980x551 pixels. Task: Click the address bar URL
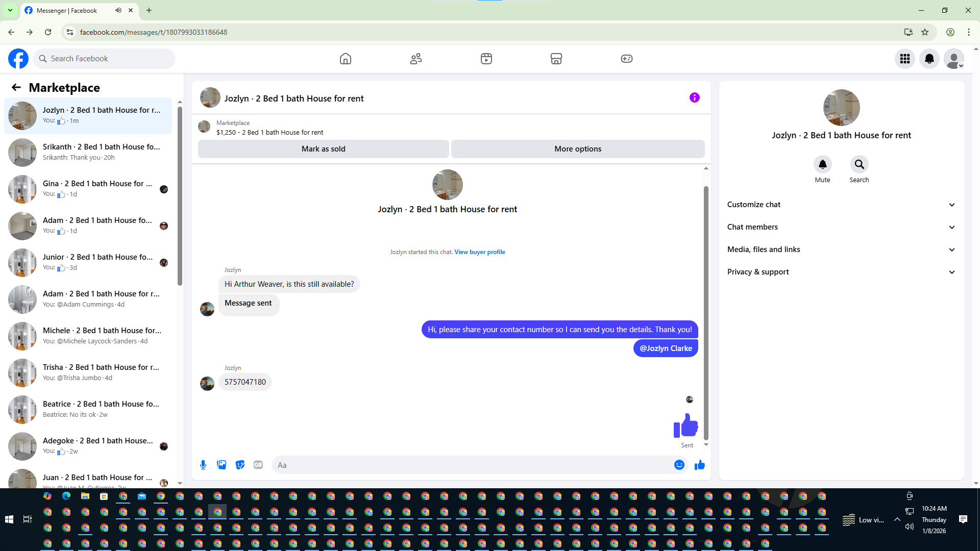[x=154, y=32]
